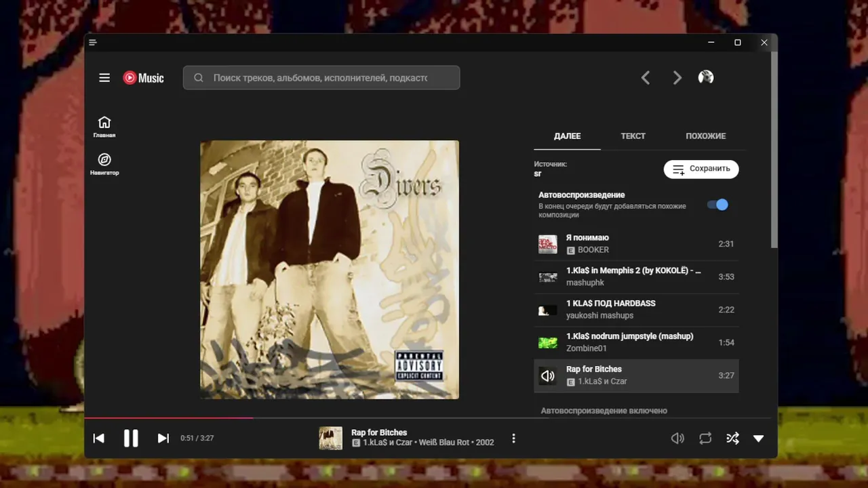Click Автовоспроизведение включено text

(x=604, y=411)
